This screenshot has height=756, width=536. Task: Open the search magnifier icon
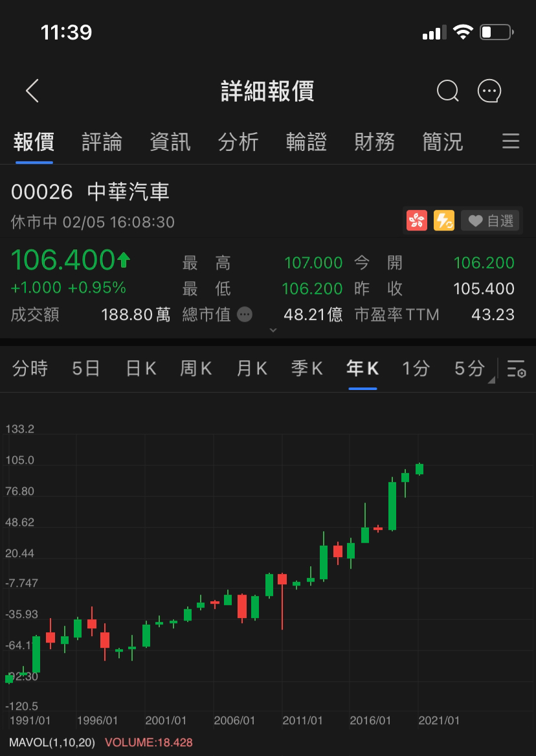(x=448, y=91)
